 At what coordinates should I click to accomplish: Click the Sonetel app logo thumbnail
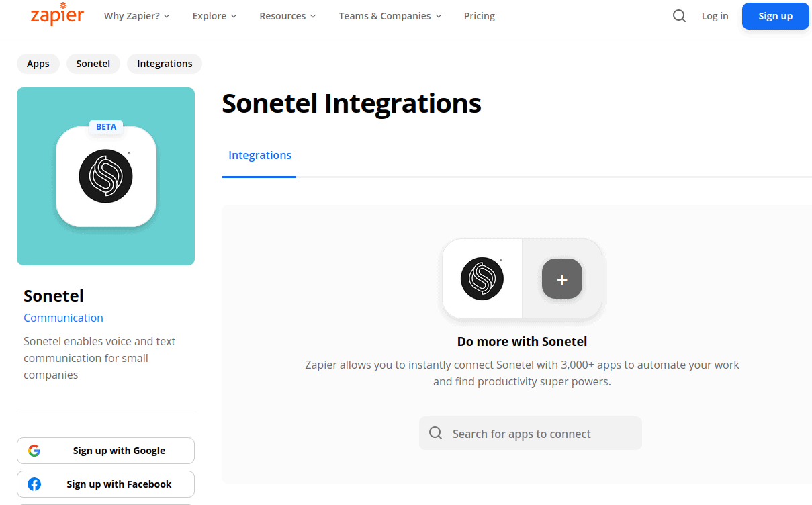click(105, 176)
